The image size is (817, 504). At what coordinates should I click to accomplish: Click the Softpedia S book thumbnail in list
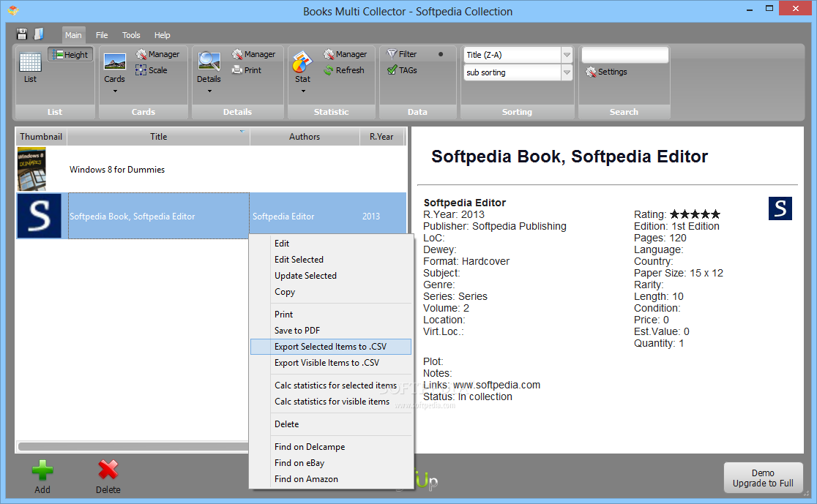tap(39, 216)
